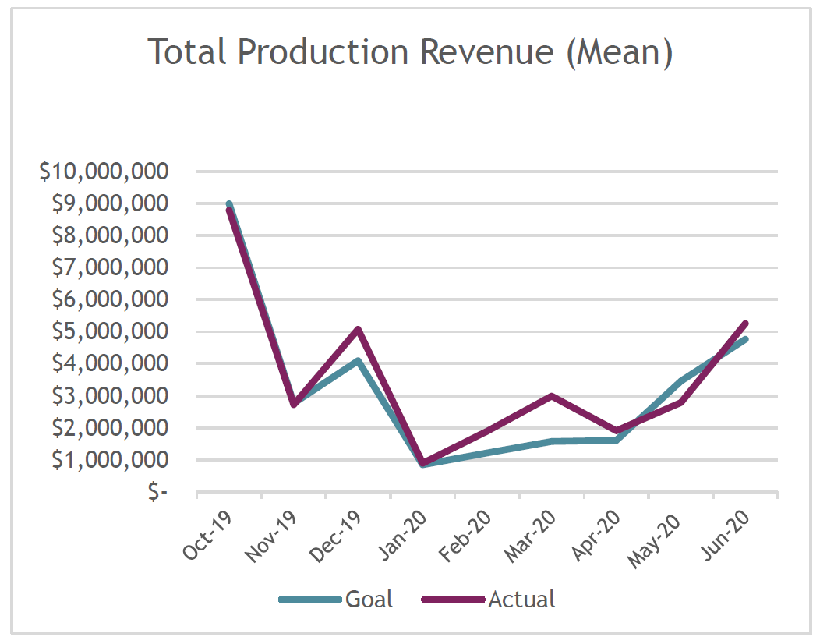
Task: Click the Oct-19 month label
Action: pyautogui.click(x=207, y=535)
